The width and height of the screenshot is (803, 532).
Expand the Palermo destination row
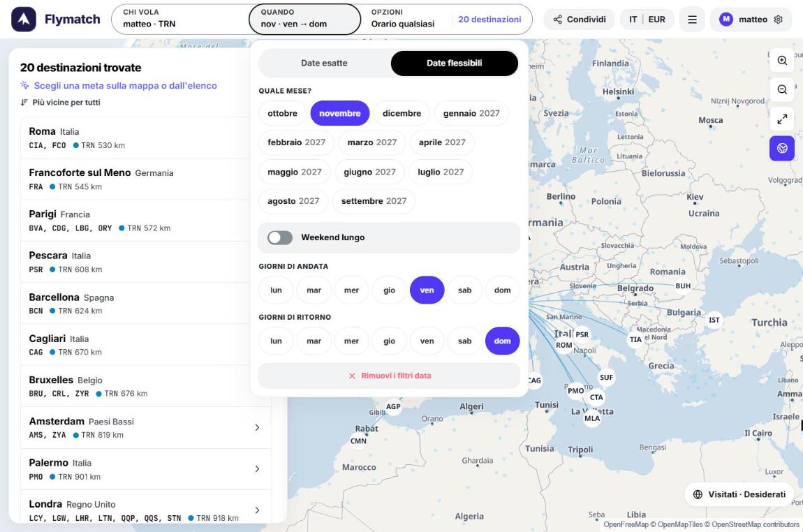point(145,469)
